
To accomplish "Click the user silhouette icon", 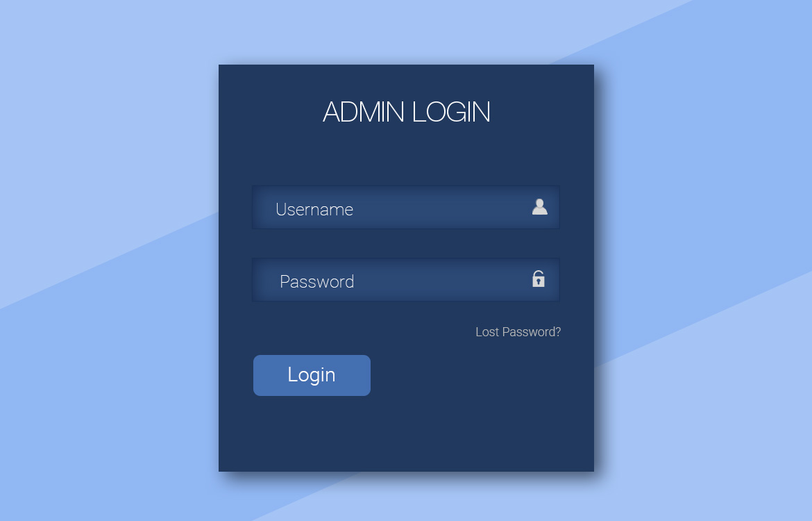I will coord(540,207).
